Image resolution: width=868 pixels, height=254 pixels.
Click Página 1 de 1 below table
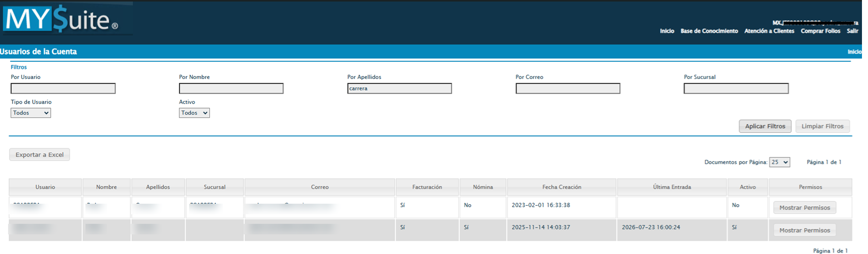pos(830,250)
